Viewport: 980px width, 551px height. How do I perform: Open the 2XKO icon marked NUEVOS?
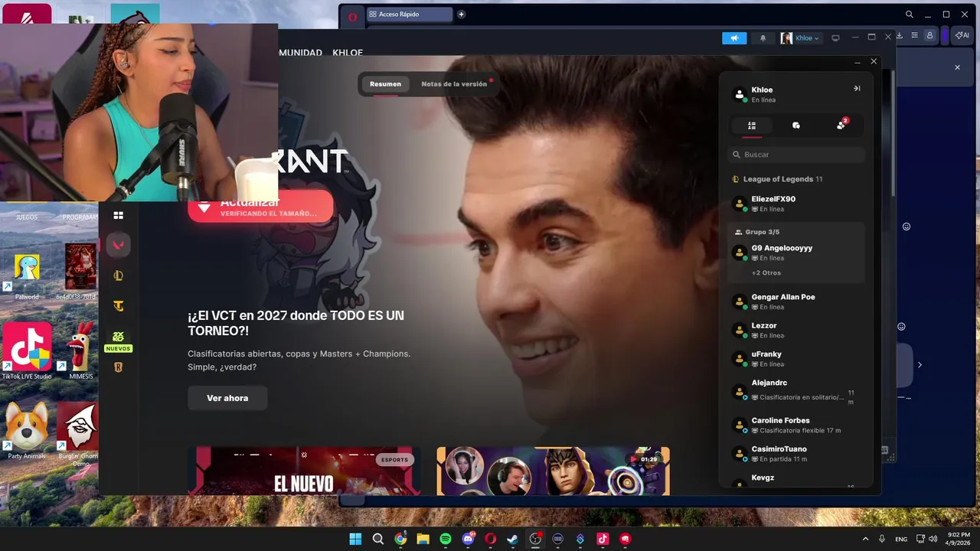(x=118, y=341)
